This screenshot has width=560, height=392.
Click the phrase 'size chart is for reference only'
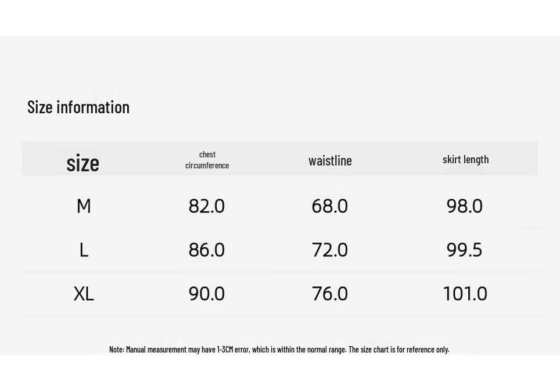coord(405,349)
